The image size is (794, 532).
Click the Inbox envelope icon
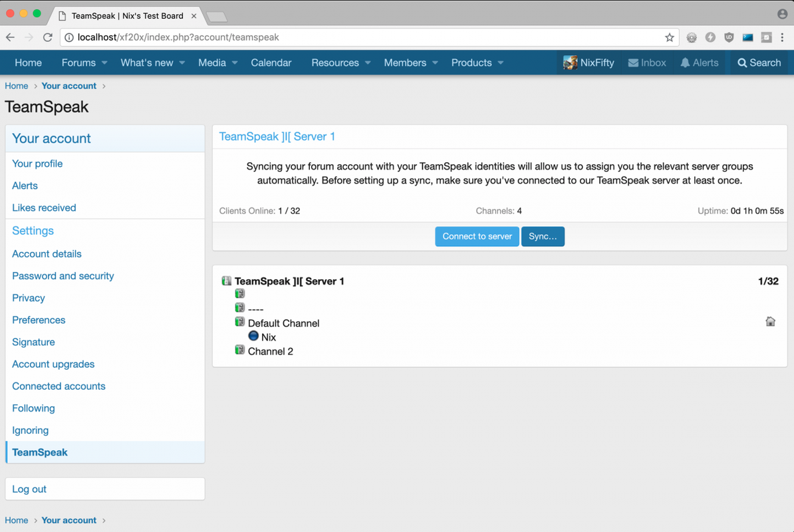[633, 63]
